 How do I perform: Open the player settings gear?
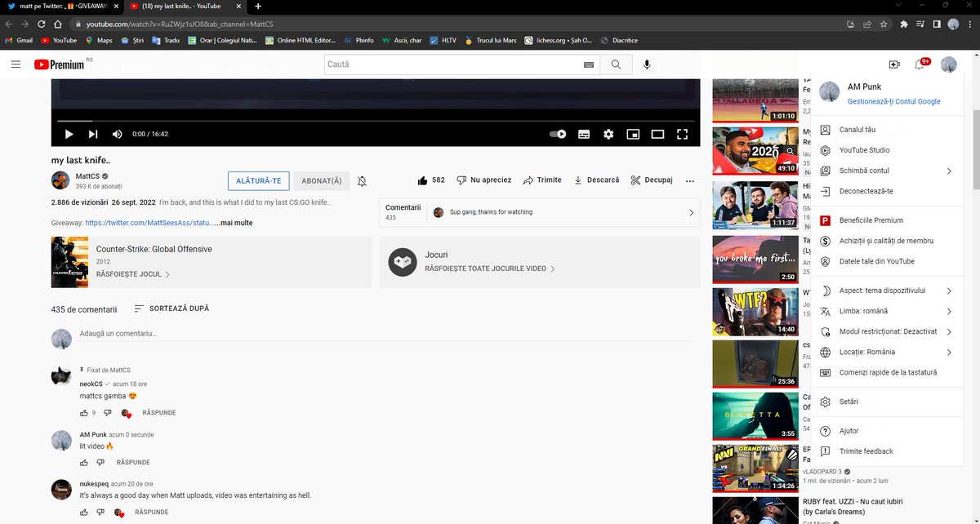[608, 134]
